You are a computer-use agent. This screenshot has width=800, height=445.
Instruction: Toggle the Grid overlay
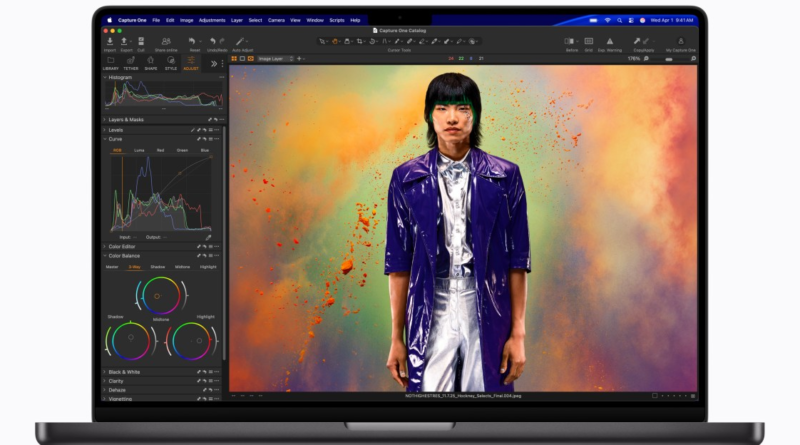pyautogui.click(x=588, y=41)
